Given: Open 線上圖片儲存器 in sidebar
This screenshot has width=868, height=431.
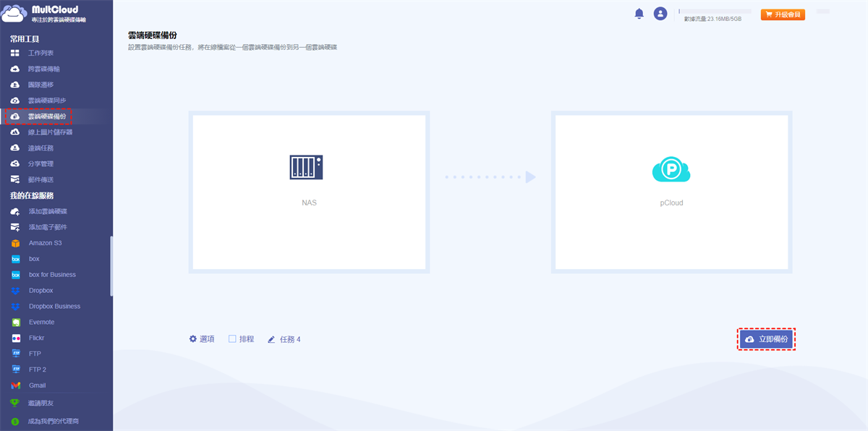Looking at the screenshot, I should 50,132.
